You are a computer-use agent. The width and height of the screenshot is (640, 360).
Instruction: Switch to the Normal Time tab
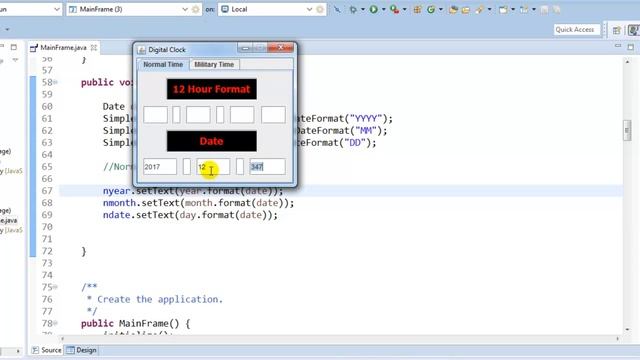click(163, 64)
